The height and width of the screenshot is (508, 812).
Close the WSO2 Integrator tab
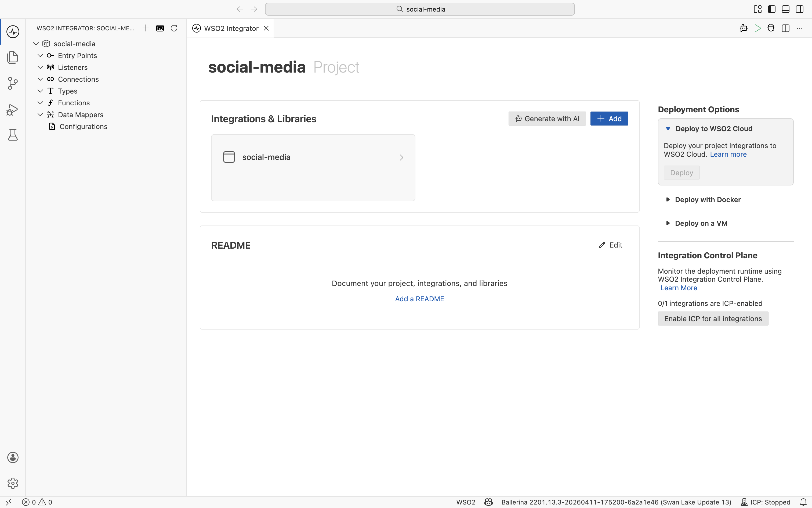[266, 28]
